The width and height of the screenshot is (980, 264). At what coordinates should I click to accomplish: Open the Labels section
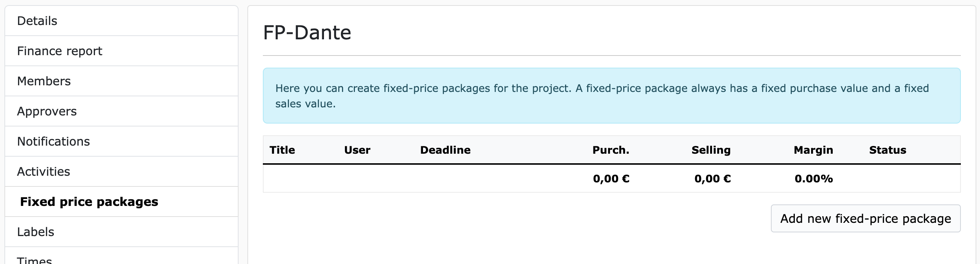point(35,231)
